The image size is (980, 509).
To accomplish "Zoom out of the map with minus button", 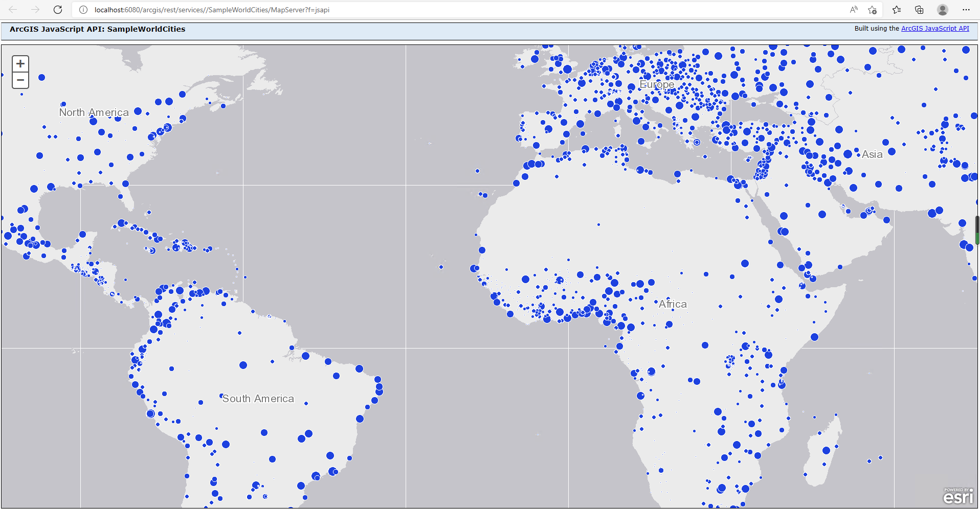I will click(20, 80).
